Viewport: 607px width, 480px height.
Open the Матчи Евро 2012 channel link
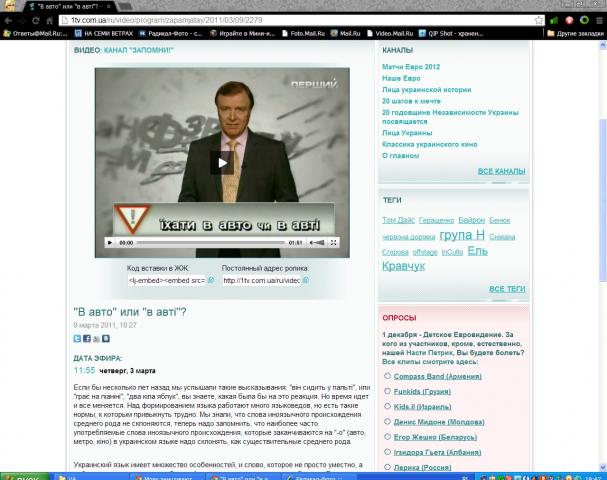click(409, 66)
